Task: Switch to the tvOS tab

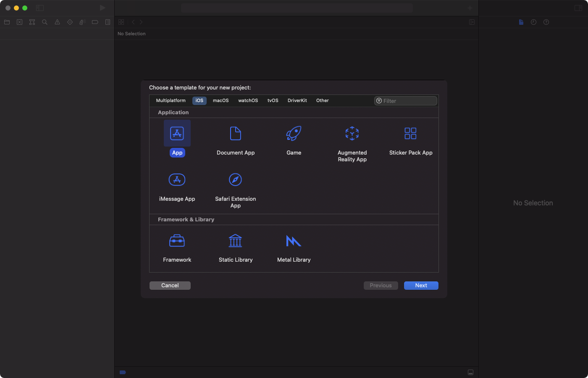Action: 273,101
